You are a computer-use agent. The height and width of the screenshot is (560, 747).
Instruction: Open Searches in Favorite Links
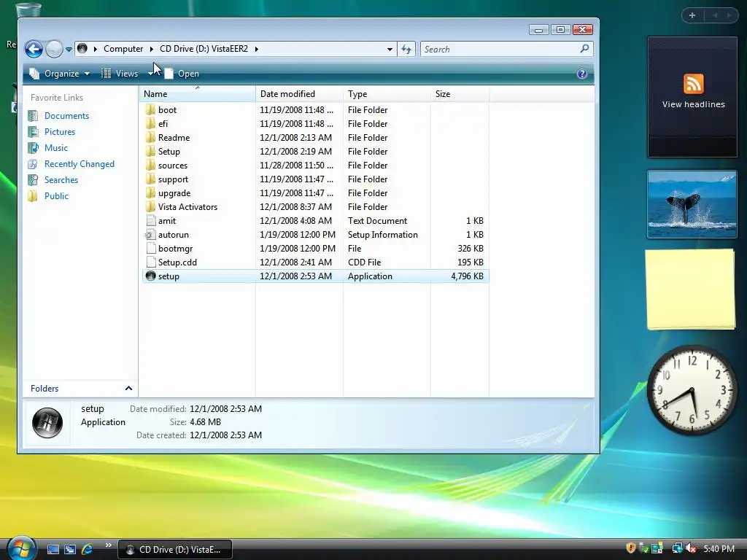61,180
